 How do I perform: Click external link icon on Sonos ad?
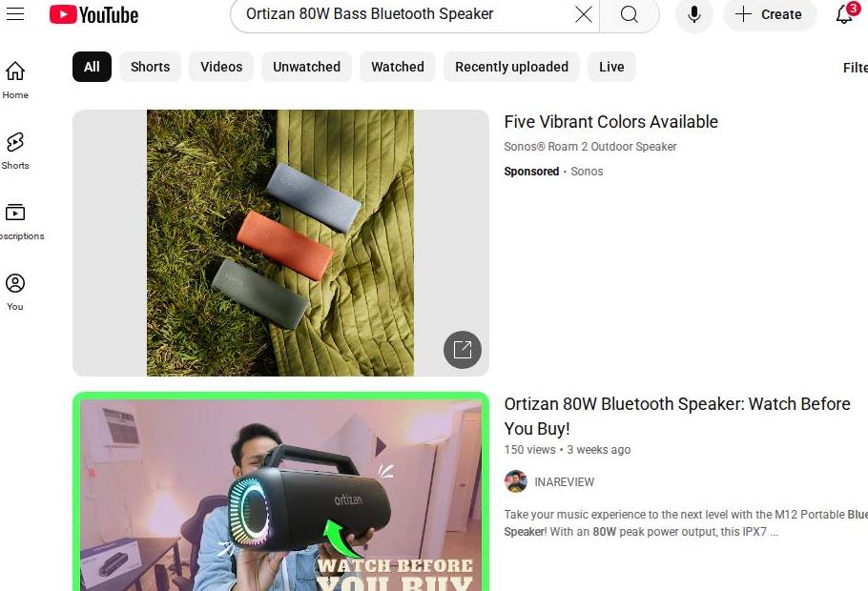tap(463, 349)
